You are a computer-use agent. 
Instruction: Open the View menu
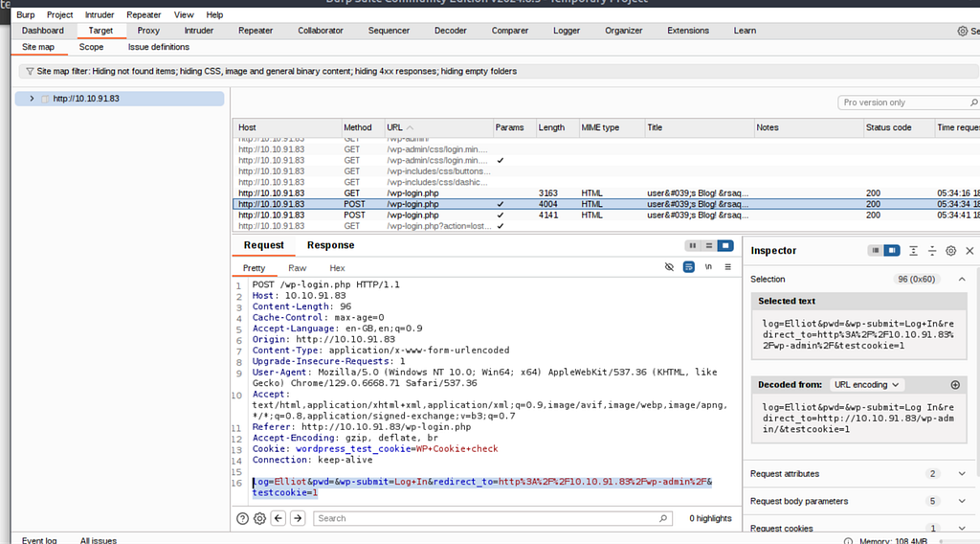[184, 15]
